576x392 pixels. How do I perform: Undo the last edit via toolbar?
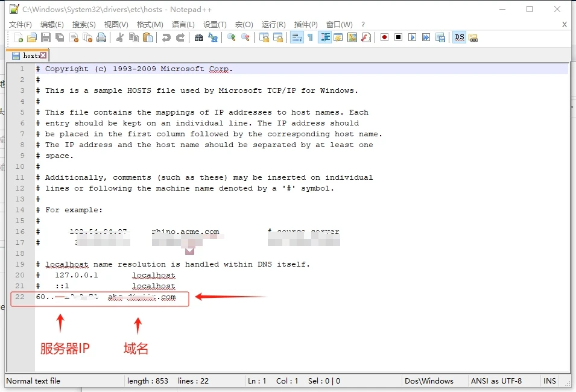tap(166, 37)
